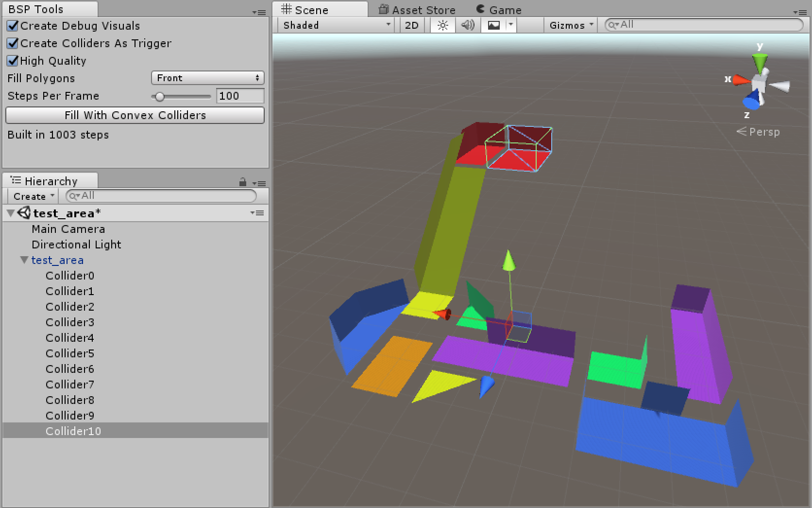
Task: Click the green Y move handle arrow
Action: 508,261
